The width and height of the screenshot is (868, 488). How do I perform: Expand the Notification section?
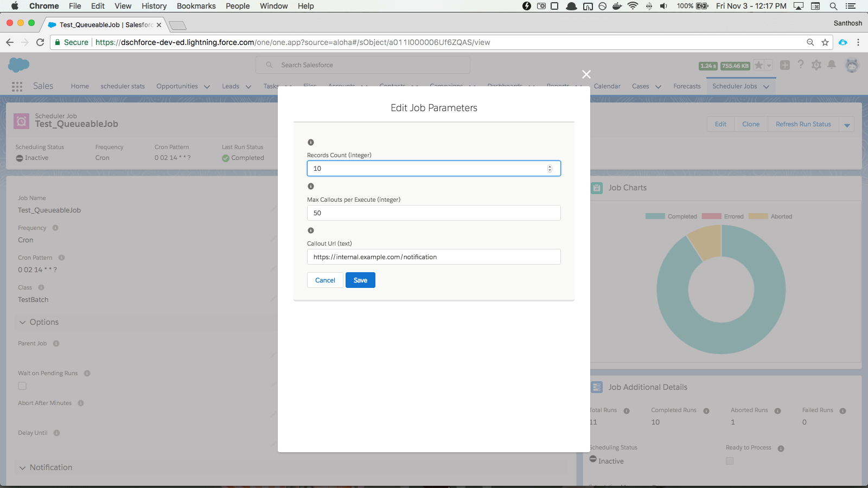(x=22, y=467)
